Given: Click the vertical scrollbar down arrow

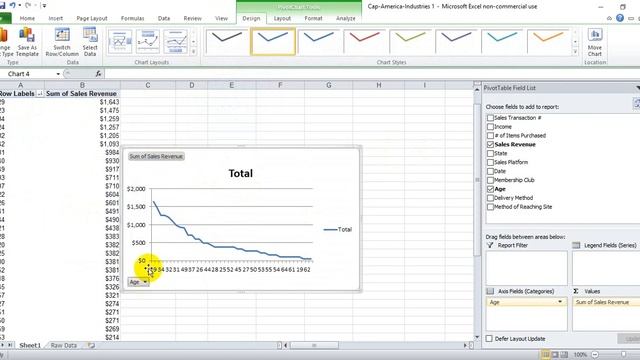Looking at the screenshot, I should (477, 338).
